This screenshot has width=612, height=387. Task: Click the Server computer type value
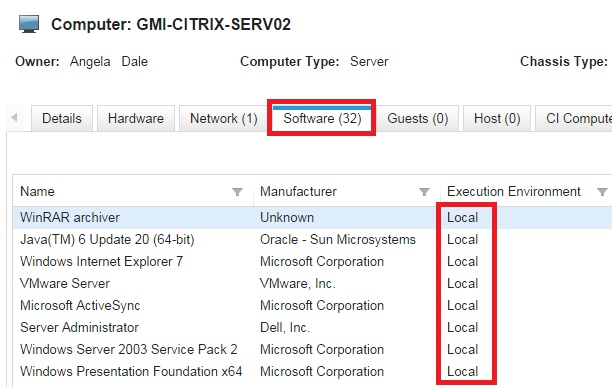[369, 62]
